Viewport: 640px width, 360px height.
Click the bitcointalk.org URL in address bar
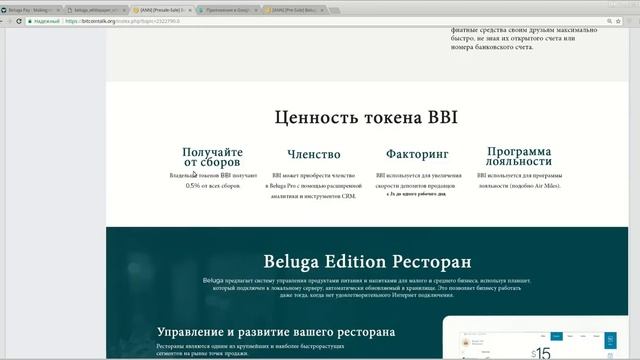coord(122,21)
